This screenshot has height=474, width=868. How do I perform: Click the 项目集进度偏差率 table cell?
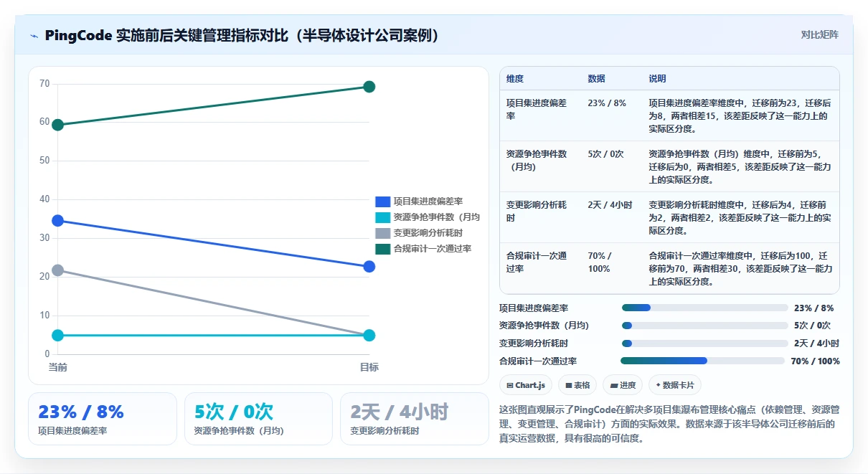539,115
